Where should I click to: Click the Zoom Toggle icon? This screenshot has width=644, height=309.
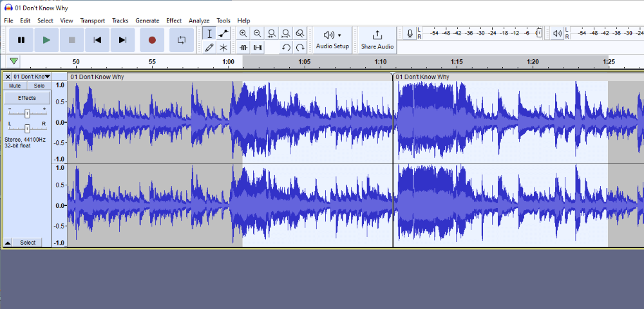pyautogui.click(x=300, y=33)
